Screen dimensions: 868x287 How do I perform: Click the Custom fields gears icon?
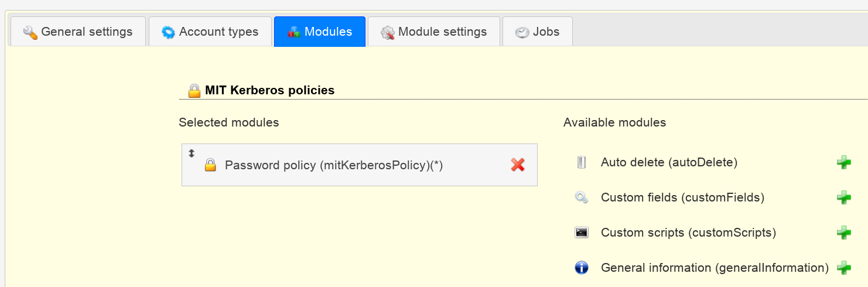coord(581,197)
